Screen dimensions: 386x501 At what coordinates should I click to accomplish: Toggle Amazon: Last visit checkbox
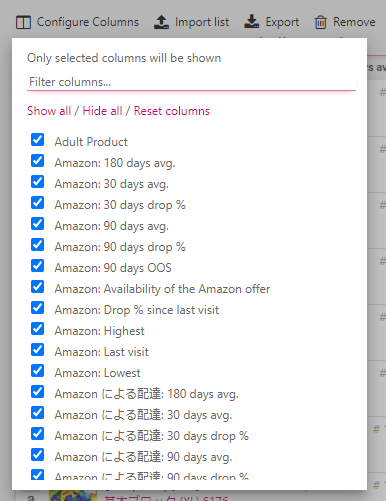click(x=37, y=350)
